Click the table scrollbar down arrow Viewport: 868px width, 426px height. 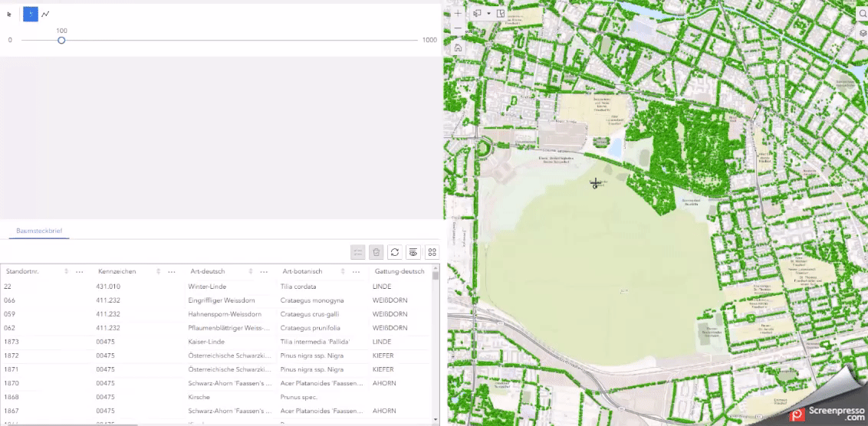point(436,420)
